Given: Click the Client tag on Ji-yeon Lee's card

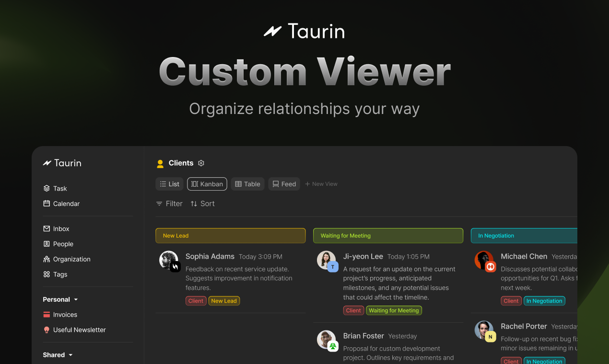Looking at the screenshot, I should click(353, 310).
